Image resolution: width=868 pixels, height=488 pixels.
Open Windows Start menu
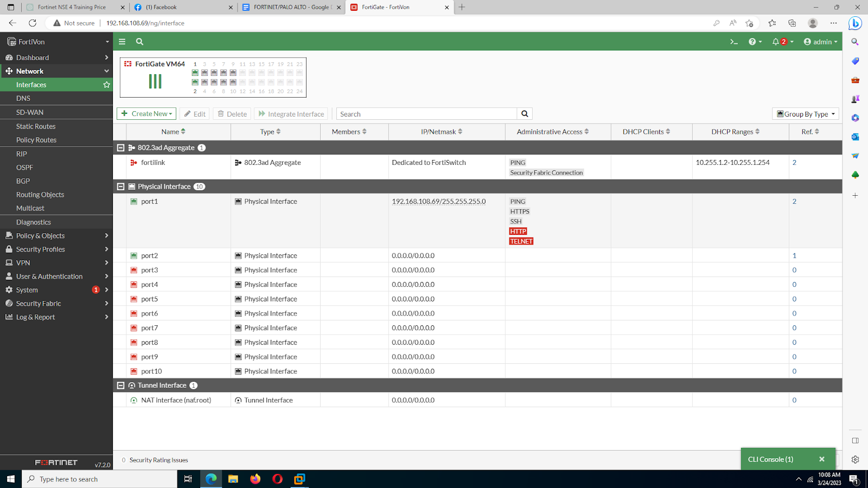[11, 479]
